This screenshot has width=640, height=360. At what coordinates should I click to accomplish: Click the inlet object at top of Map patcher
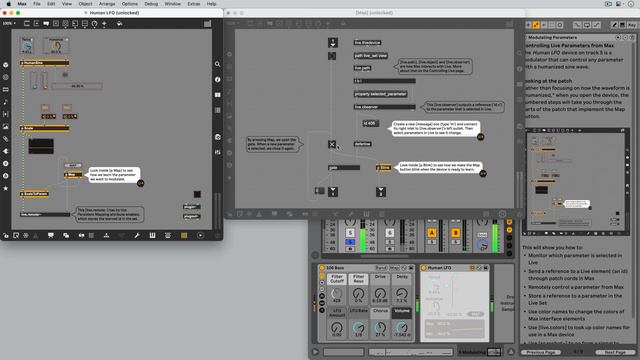pyautogui.click(x=333, y=42)
